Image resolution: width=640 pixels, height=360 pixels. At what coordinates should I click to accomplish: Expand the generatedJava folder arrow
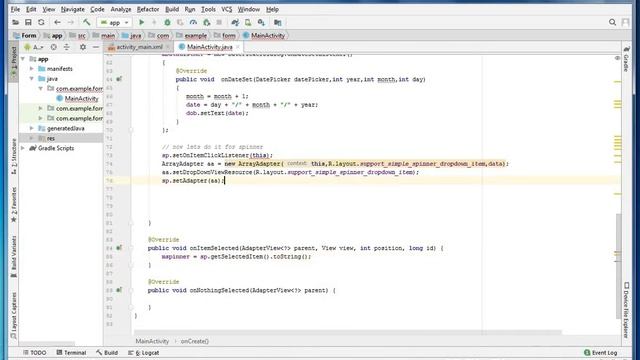31,128
